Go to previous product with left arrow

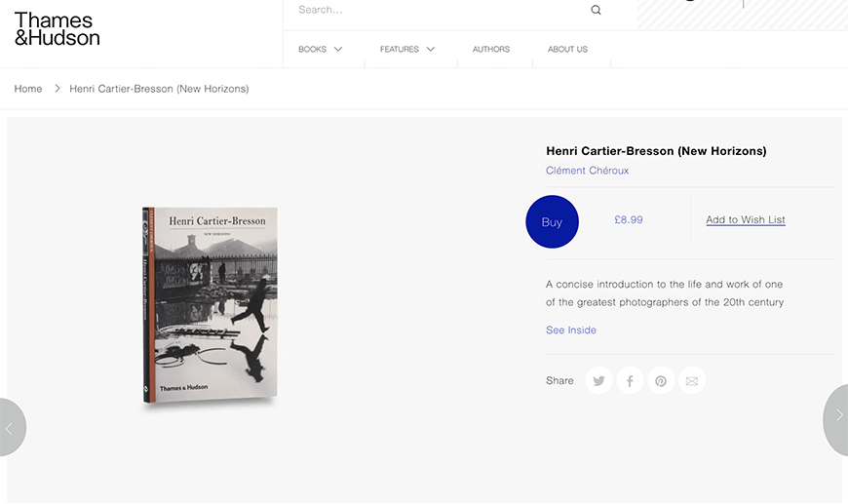[11, 428]
